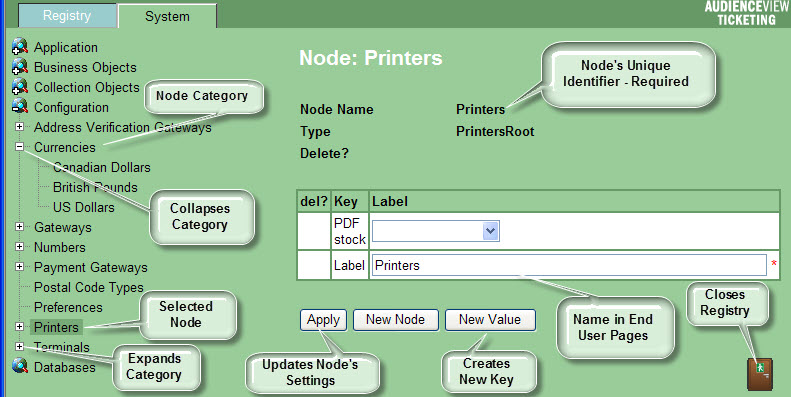Expand the Printers node
The height and width of the screenshot is (397, 791).
point(19,326)
